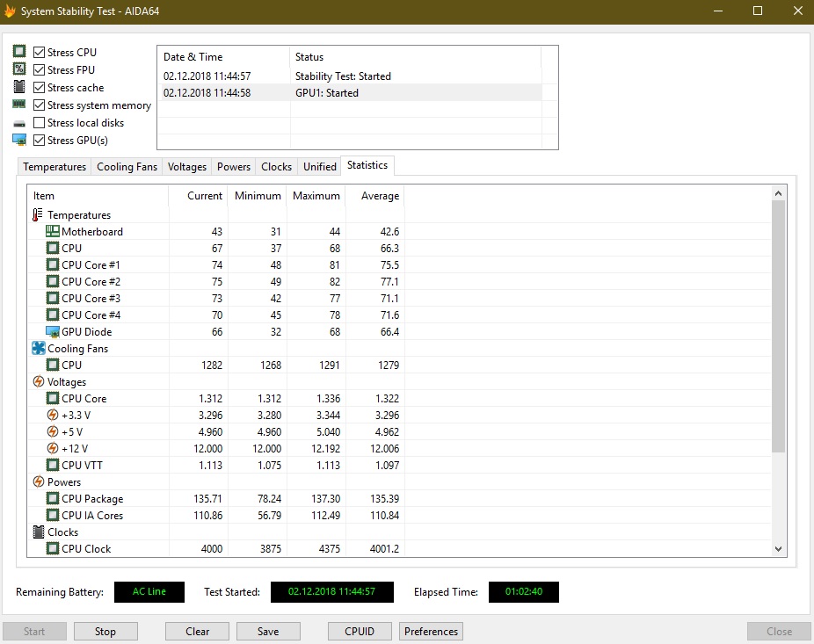Click the Stress GPU monitor icon
The image size is (814, 644).
point(19,140)
